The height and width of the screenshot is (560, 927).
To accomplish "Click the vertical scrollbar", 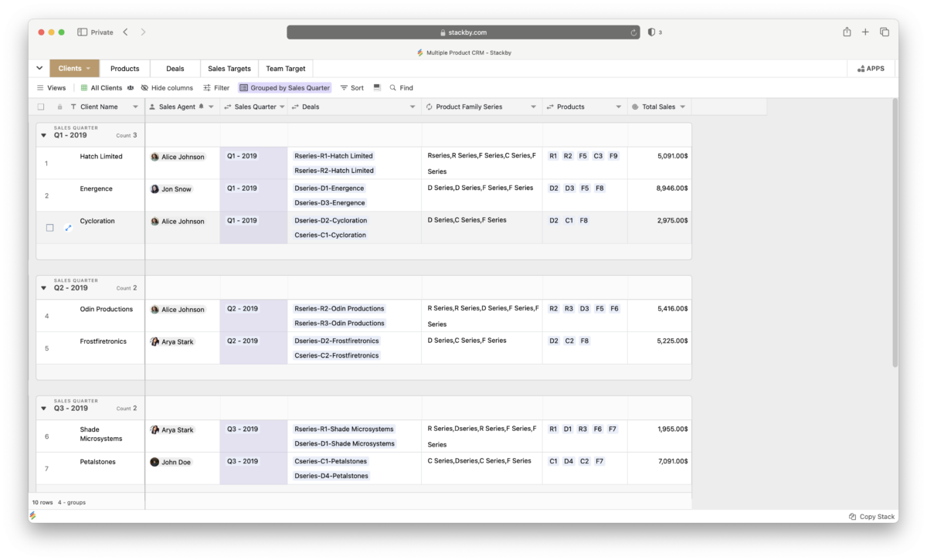I will (x=895, y=232).
